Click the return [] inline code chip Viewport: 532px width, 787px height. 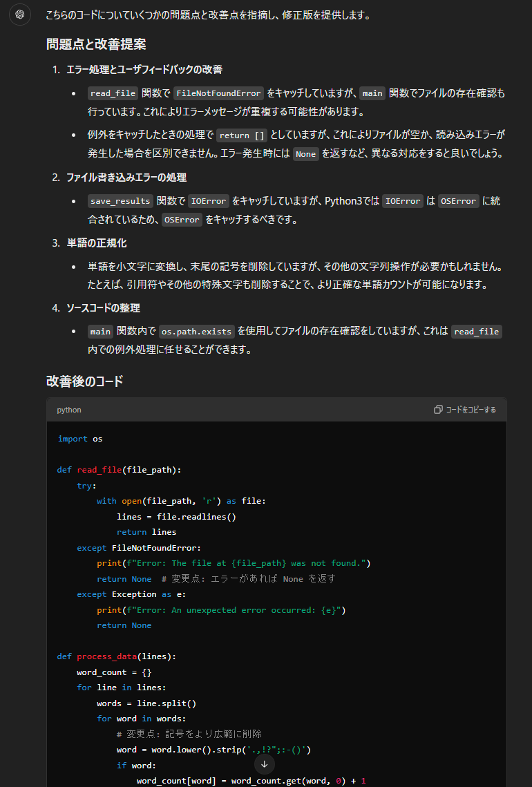point(242,135)
